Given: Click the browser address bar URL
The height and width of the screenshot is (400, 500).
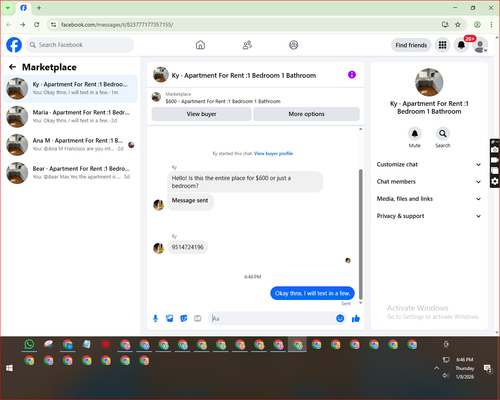Looking at the screenshot, I should [x=117, y=25].
